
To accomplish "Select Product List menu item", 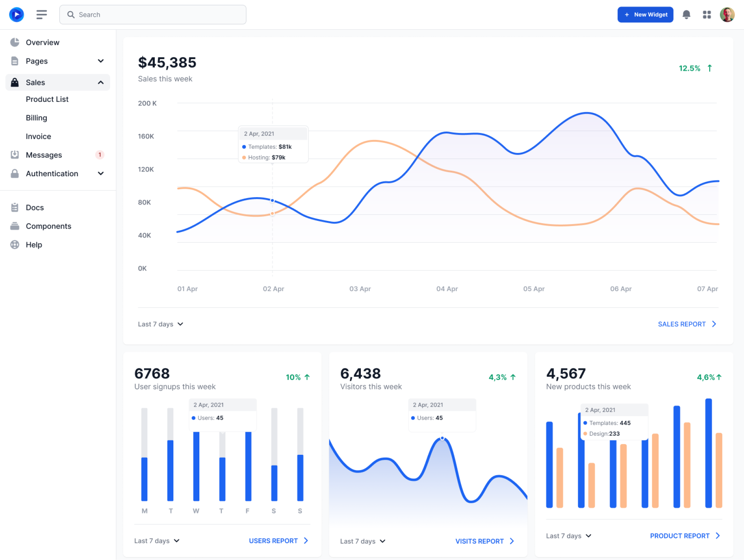I will (x=47, y=99).
